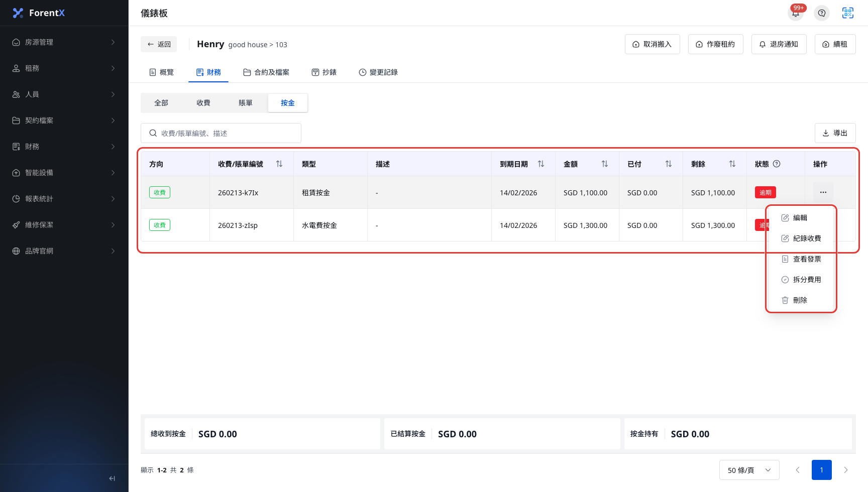Click the 返回 back button

point(159,44)
